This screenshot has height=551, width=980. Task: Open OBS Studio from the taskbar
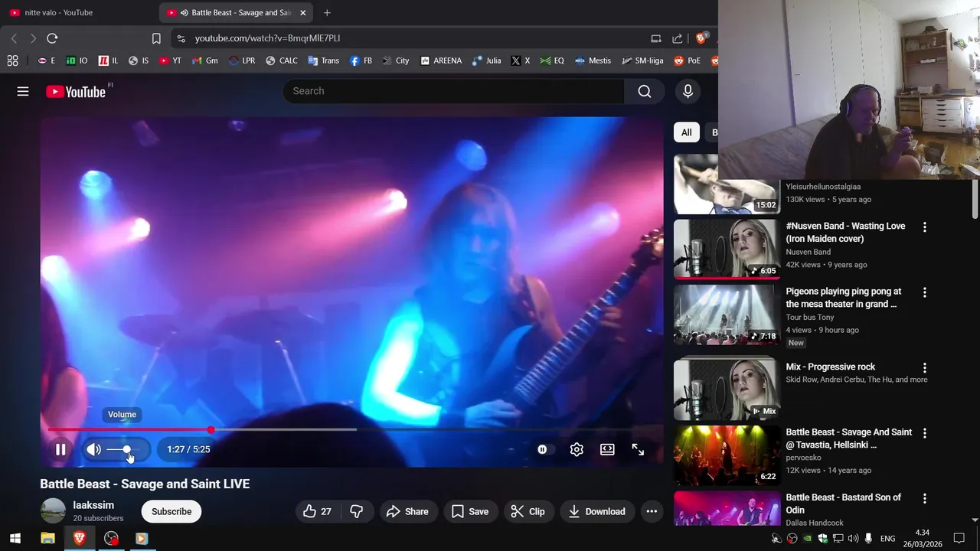coord(111,538)
